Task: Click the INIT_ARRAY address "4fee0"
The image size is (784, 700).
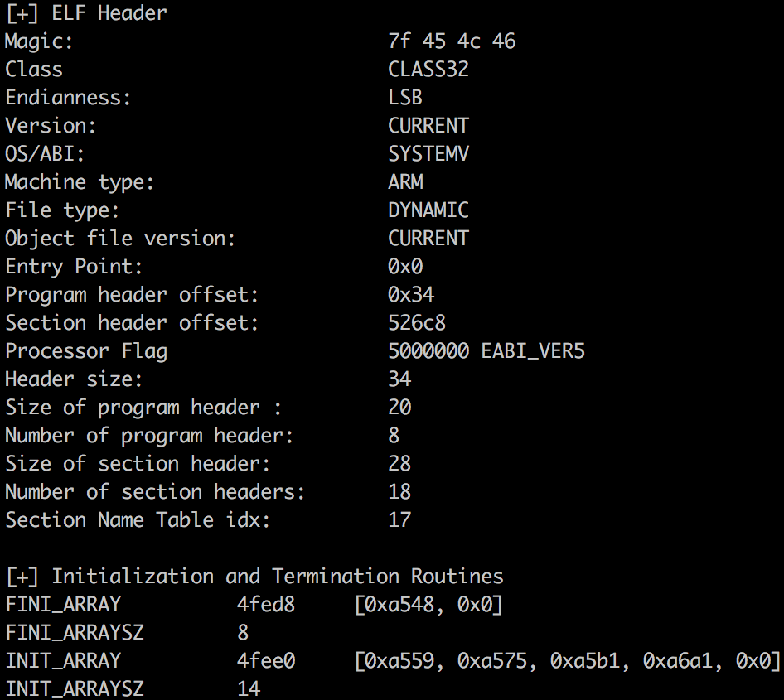Action: tap(266, 662)
